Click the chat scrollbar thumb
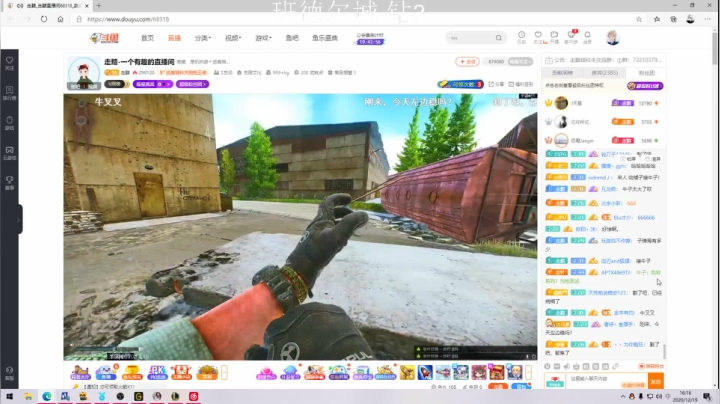Image resolution: width=720 pixels, height=404 pixels. click(x=664, y=351)
